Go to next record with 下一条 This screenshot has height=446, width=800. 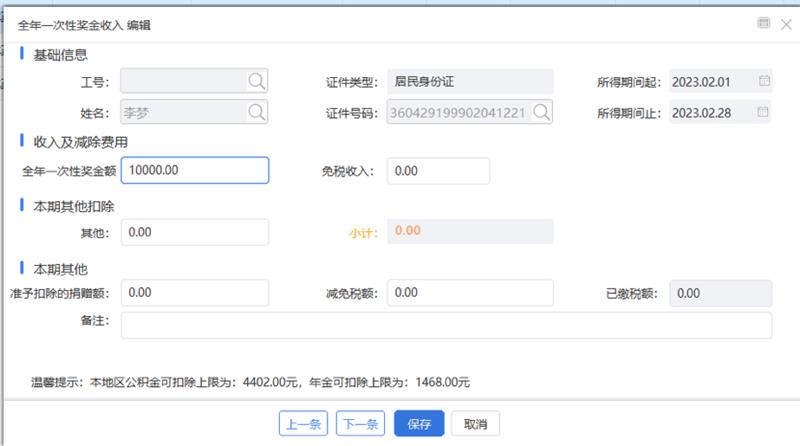(x=360, y=424)
